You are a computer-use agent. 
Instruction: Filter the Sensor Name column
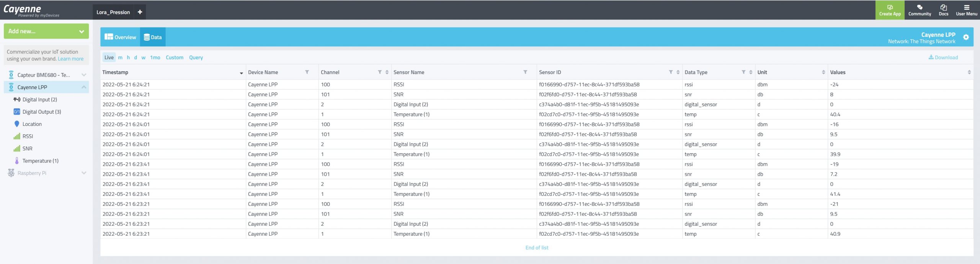[x=525, y=72]
